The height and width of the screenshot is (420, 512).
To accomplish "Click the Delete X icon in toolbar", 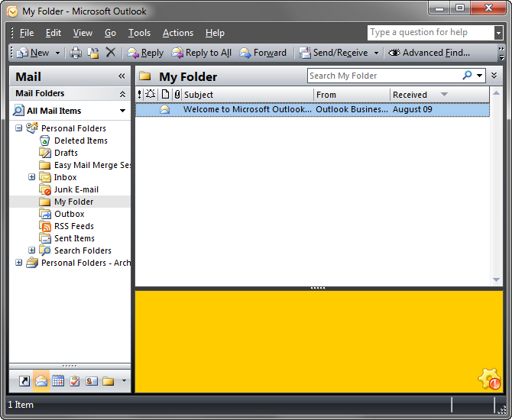I will coord(111,53).
